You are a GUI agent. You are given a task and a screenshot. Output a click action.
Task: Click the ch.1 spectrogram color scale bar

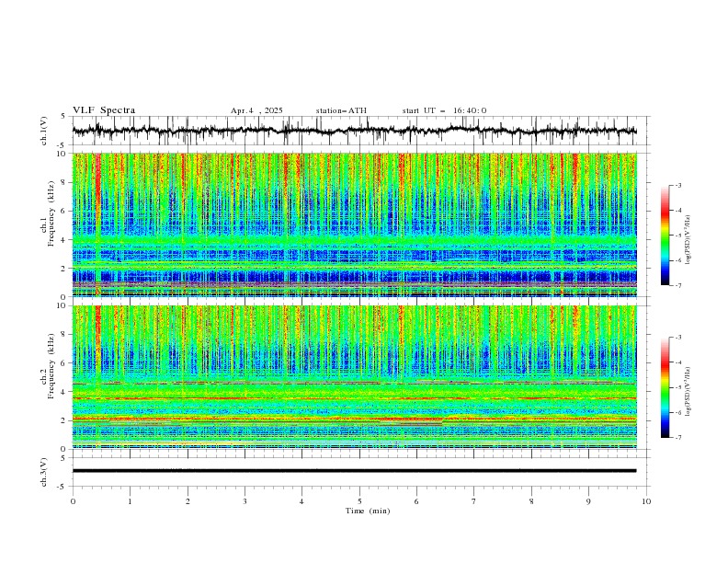[665, 236]
